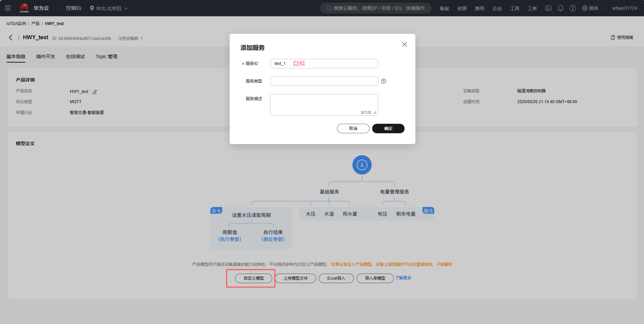The image size is (644, 324).
Task: Click 设置水压读取周期 in the diagram
Action: coord(251,215)
